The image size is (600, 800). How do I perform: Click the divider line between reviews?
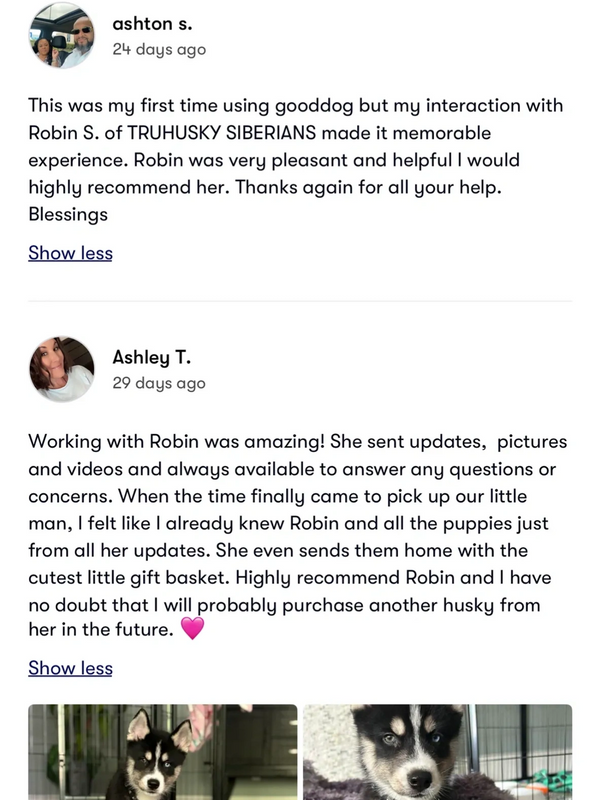click(x=300, y=301)
